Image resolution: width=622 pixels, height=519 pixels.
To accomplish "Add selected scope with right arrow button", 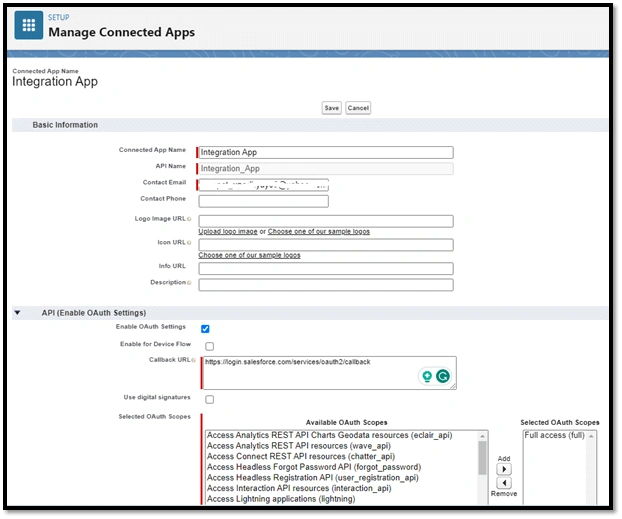I will 504,469.
